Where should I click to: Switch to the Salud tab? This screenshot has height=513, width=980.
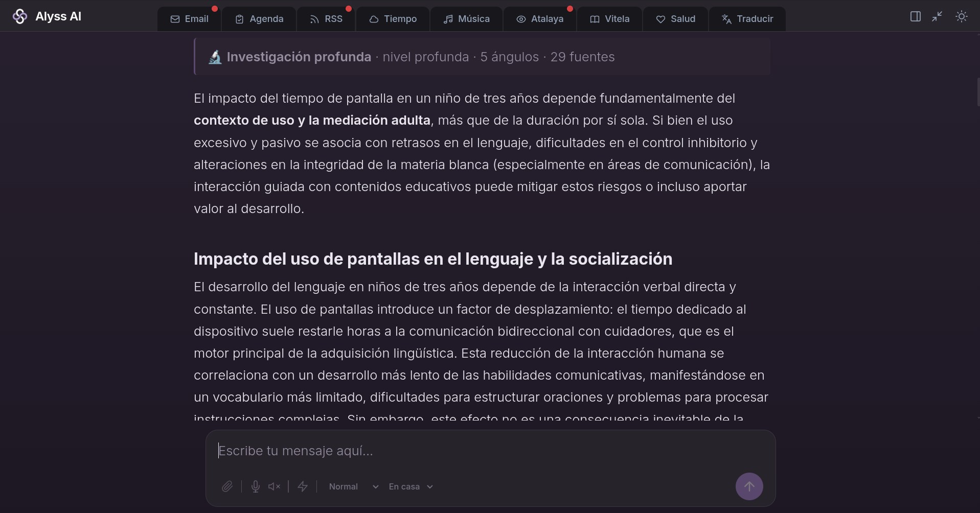(x=676, y=19)
